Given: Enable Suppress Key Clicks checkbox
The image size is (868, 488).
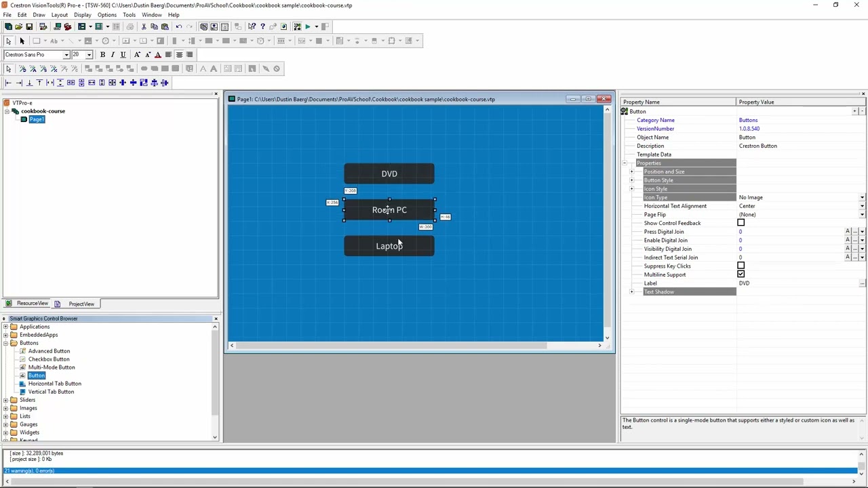Looking at the screenshot, I should pyautogui.click(x=741, y=266).
